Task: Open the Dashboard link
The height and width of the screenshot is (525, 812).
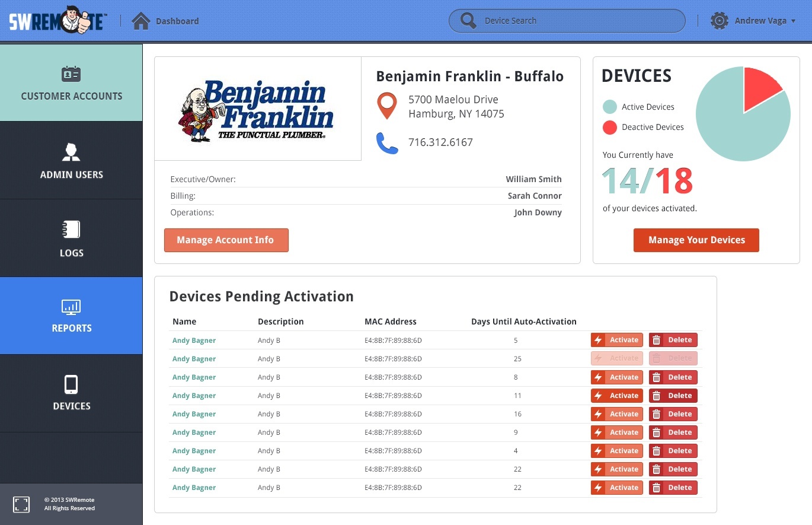Action: (177, 21)
